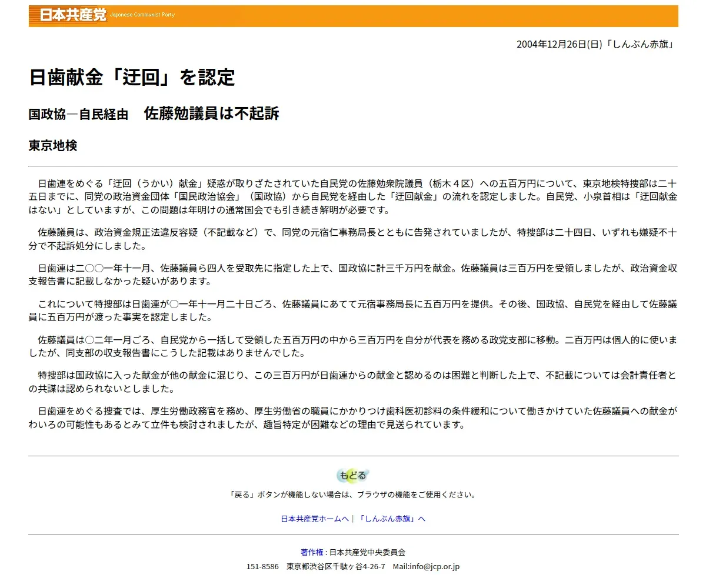Click the Mail:info@jcp.or.jp text
The height and width of the screenshot is (588, 706).
tap(426, 567)
